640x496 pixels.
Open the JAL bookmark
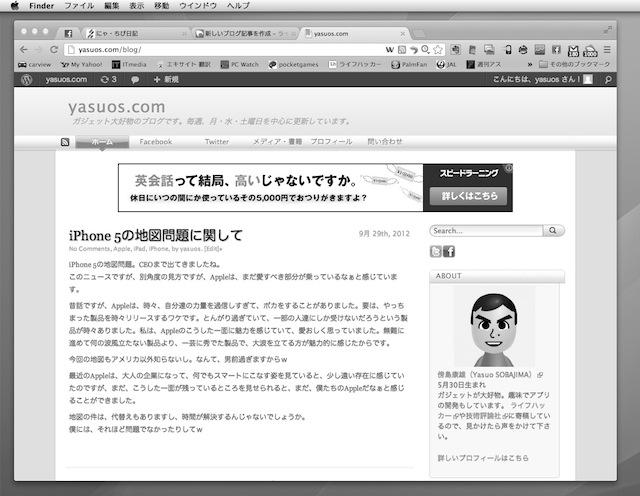[446, 65]
